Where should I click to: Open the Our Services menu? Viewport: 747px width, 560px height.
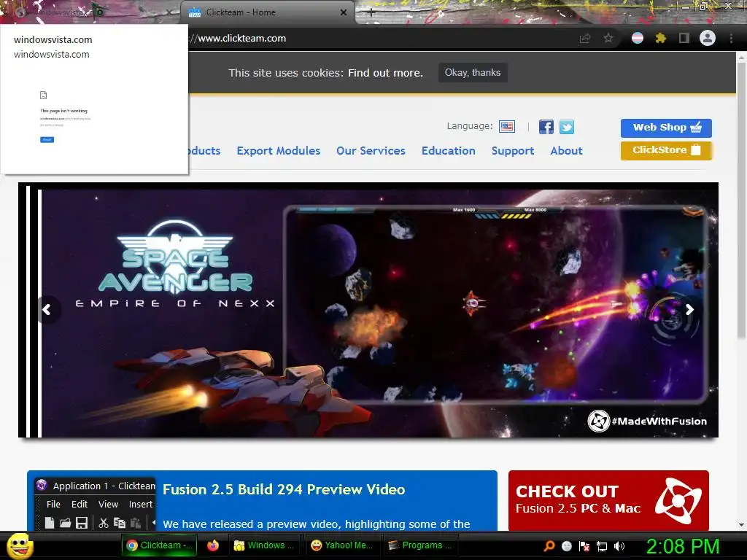[371, 150]
